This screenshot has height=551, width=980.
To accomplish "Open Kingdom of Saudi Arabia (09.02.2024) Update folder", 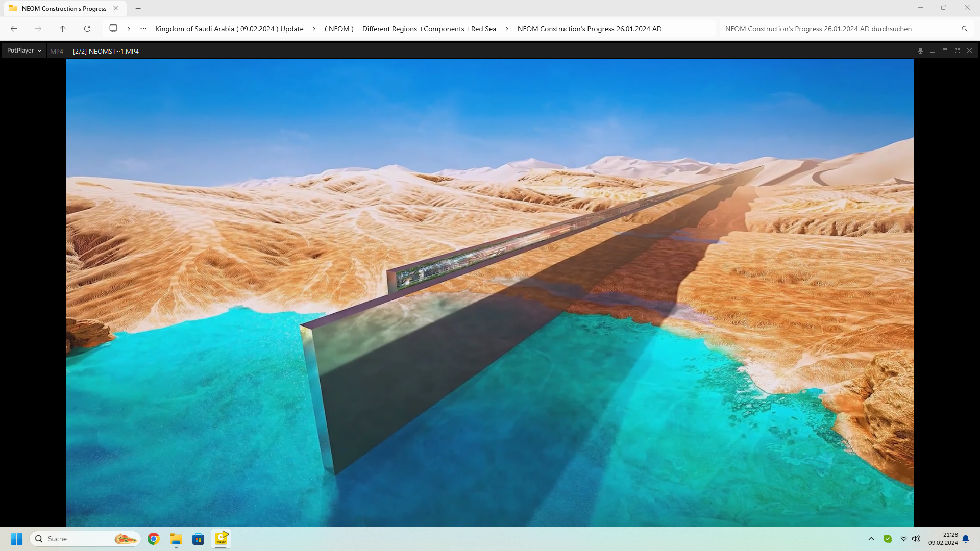I will (x=229, y=29).
